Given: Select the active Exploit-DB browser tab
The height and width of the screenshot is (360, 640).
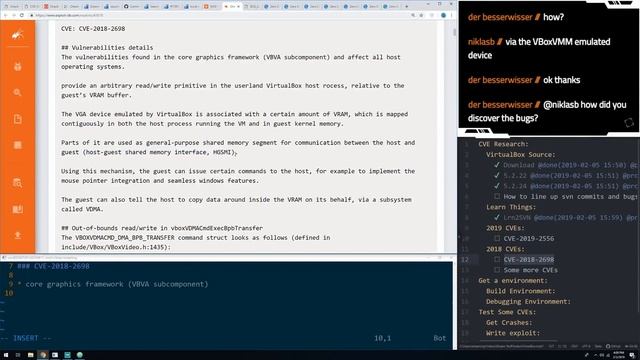Looking at the screenshot, I should click(x=231, y=7).
